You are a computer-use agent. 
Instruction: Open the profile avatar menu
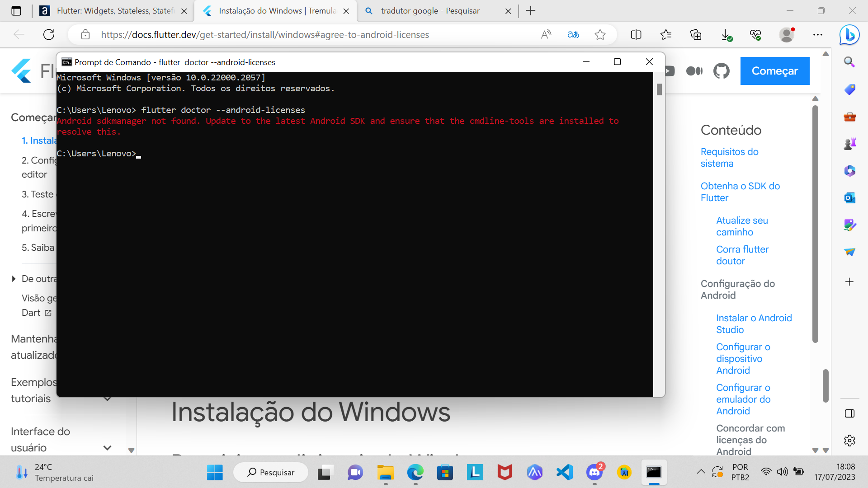(787, 34)
